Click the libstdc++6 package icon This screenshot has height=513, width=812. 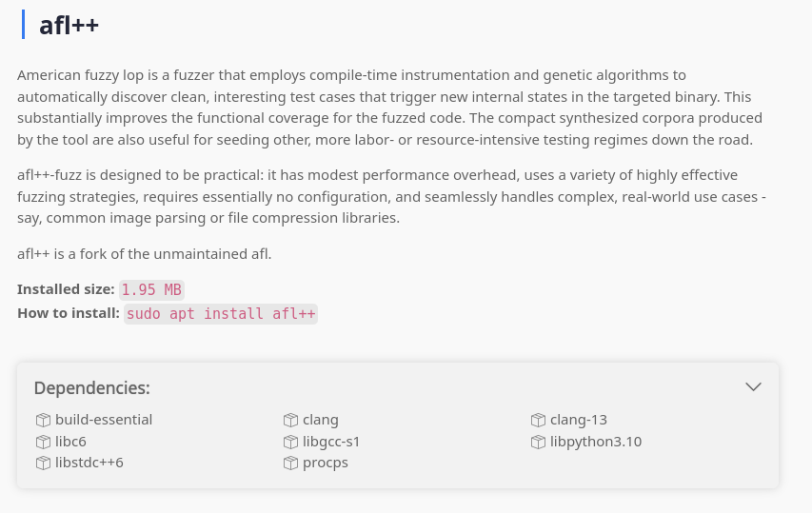43,463
